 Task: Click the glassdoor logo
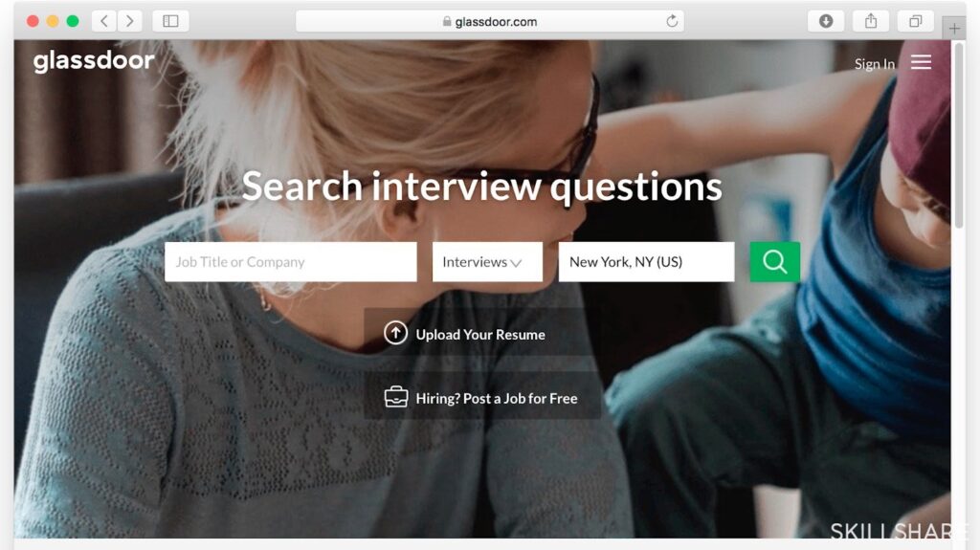coord(94,60)
